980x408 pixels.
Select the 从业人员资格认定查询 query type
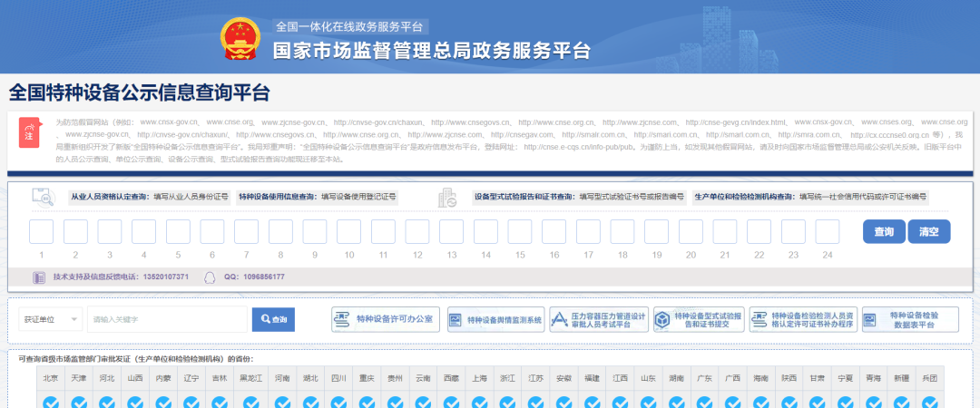(x=150, y=197)
